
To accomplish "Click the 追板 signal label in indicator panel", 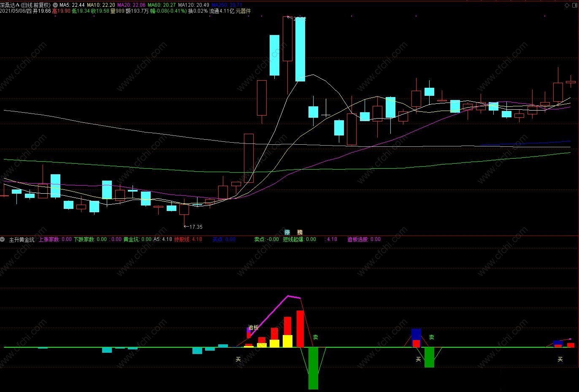I will pyautogui.click(x=253, y=327).
